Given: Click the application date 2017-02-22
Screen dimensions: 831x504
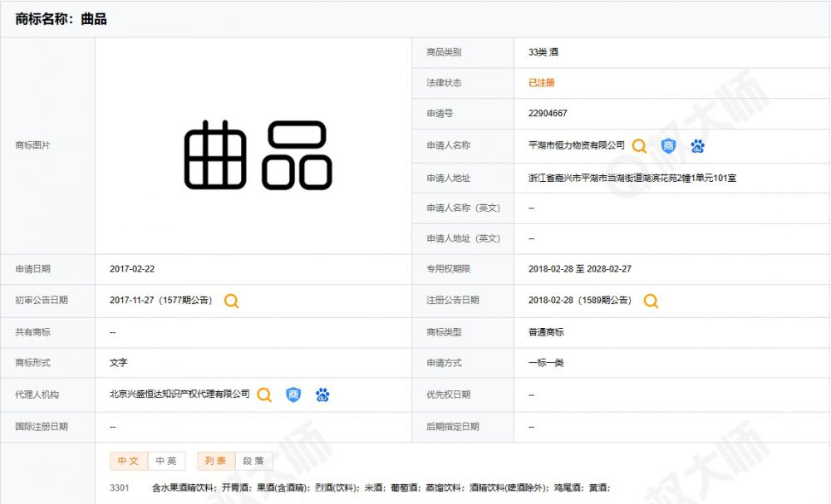Looking at the screenshot, I should click(x=132, y=269).
